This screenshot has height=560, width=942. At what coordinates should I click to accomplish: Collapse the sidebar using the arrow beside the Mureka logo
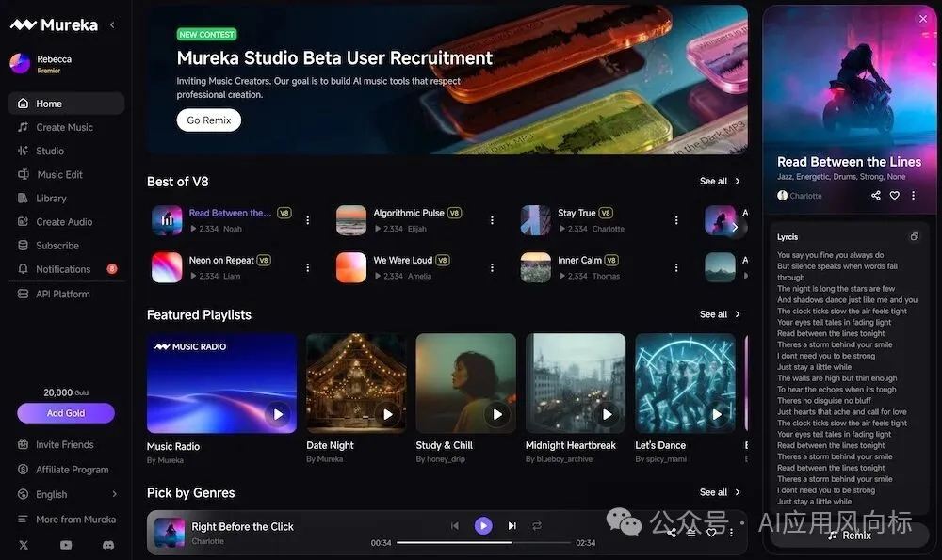[x=113, y=24]
